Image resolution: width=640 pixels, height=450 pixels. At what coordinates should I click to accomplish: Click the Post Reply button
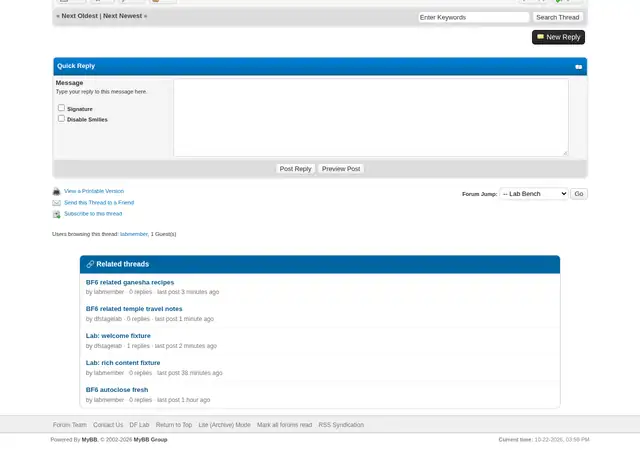click(295, 169)
